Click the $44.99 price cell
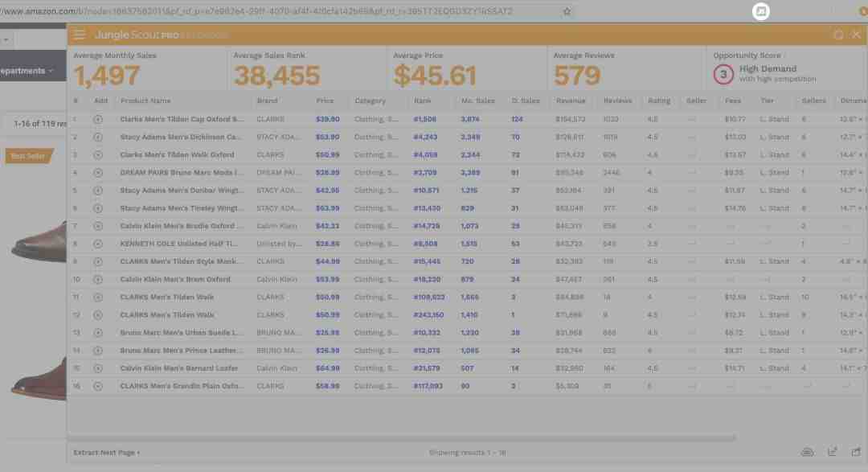 point(328,261)
